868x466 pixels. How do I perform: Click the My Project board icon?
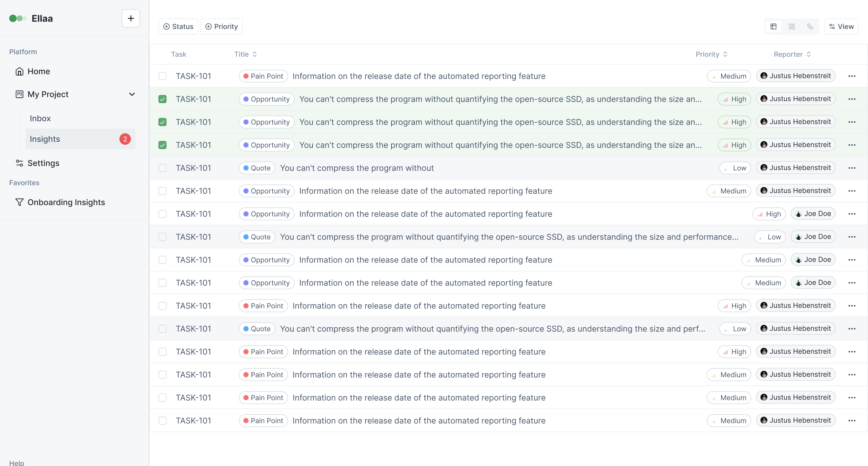coord(19,94)
